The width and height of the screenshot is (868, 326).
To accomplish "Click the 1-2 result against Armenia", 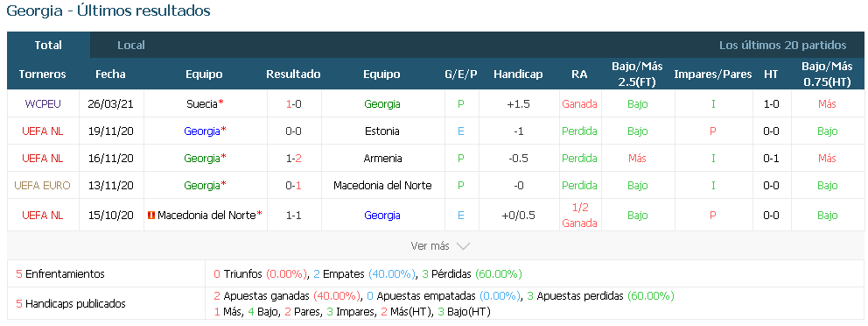I will [x=293, y=159].
